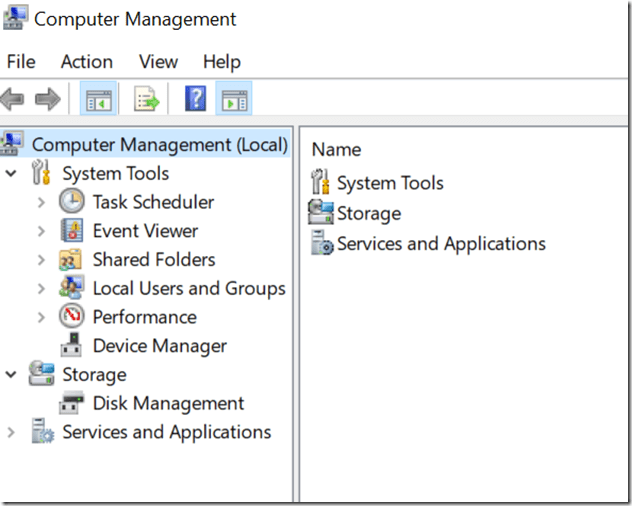
Task: Select Storage in the right pane list
Action: [368, 214]
